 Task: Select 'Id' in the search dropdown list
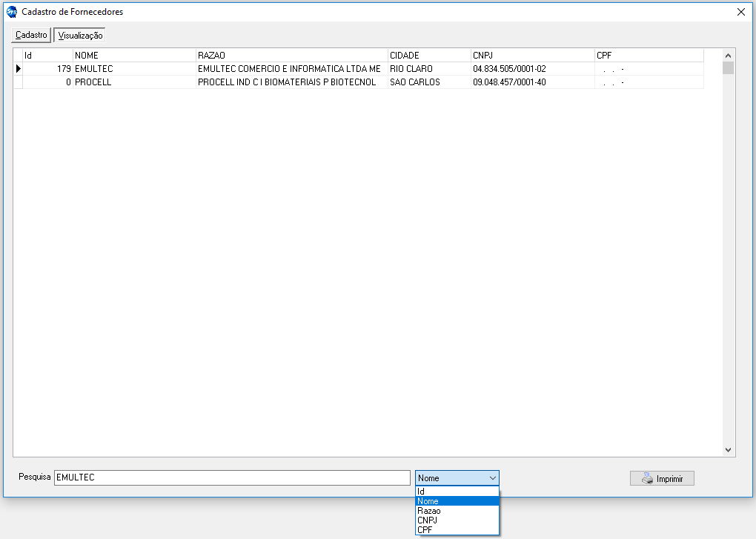click(457, 492)
